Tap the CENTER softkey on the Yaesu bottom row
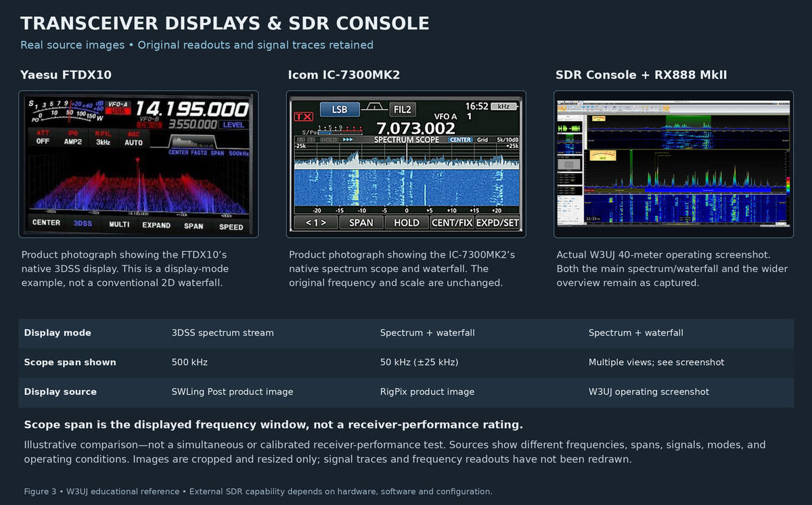This screenshot has width=812, height=505. click(x=46, y=222)
